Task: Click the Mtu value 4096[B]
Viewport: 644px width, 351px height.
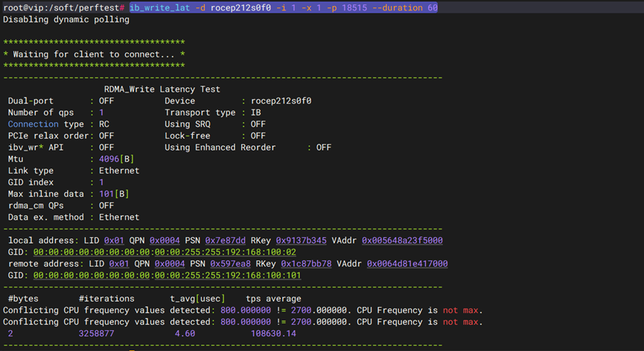Action: pyautogui.click(x=115, y=159)
